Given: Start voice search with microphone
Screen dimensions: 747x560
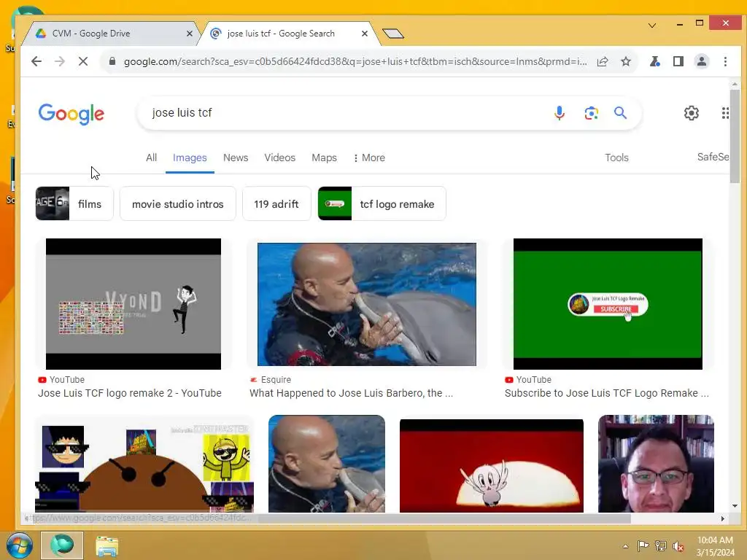Looking at the screenshot, I should click(x=560, y=113).
